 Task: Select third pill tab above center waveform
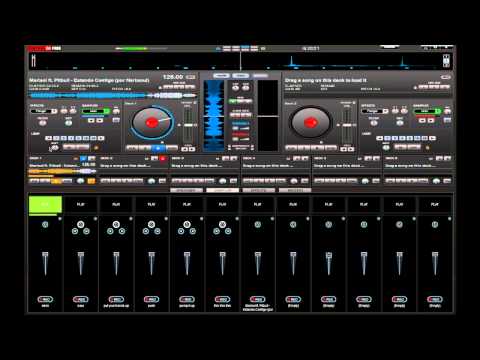coord(260,76)
